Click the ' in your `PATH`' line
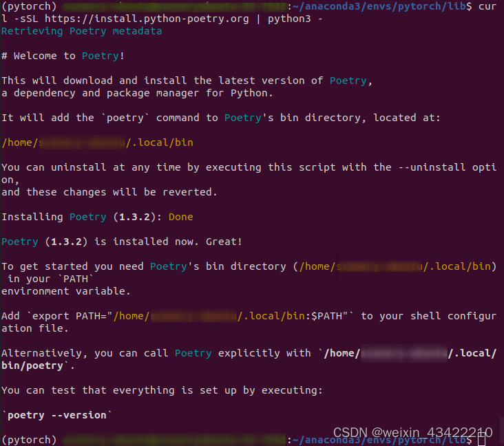The height and width of the screenshot is (446, 504). (50, 279)
